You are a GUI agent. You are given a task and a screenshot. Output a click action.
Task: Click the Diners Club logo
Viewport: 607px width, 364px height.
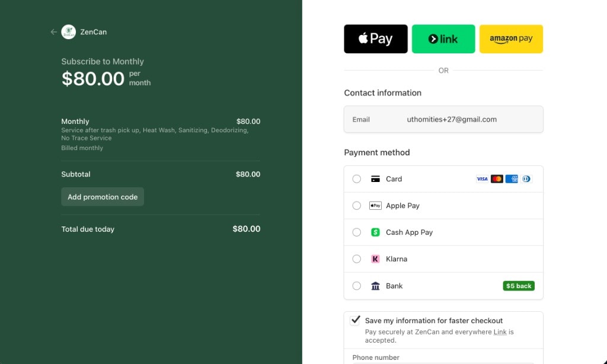click(x=526, y=179)
